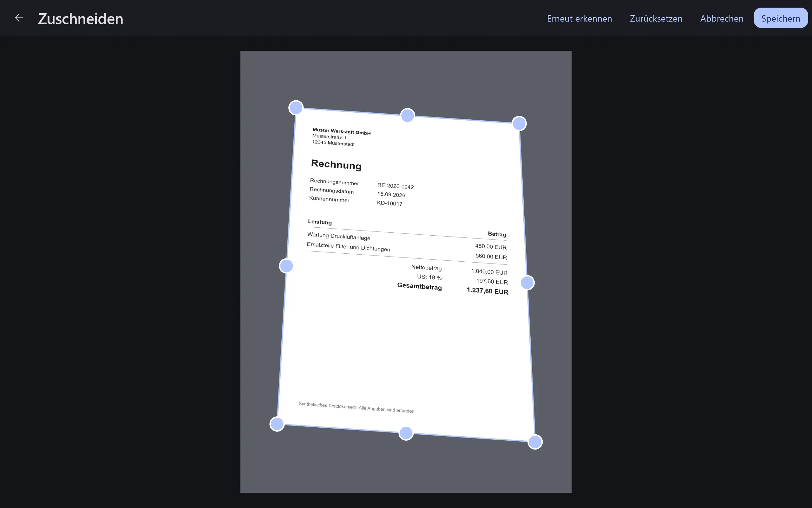Reset the crop with Zurücksetzen
The width and height of the screenshot is (812, 508).
coord(656,18)
